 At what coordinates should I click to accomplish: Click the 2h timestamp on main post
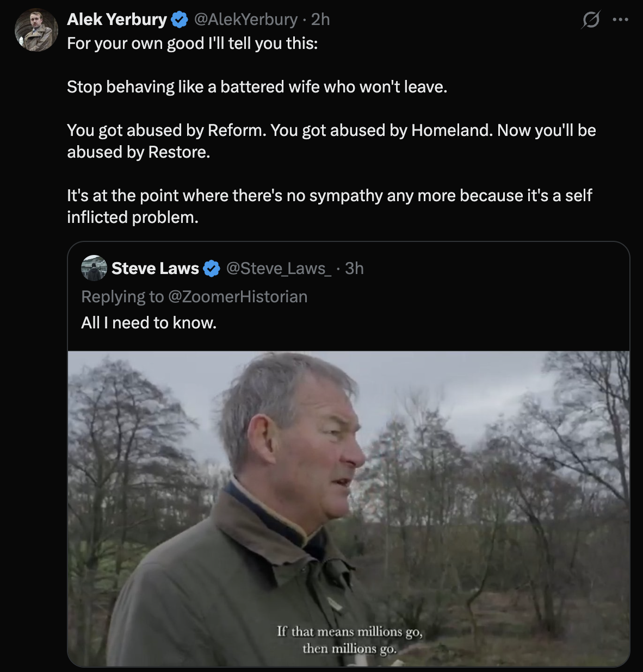tap(320, 20)
